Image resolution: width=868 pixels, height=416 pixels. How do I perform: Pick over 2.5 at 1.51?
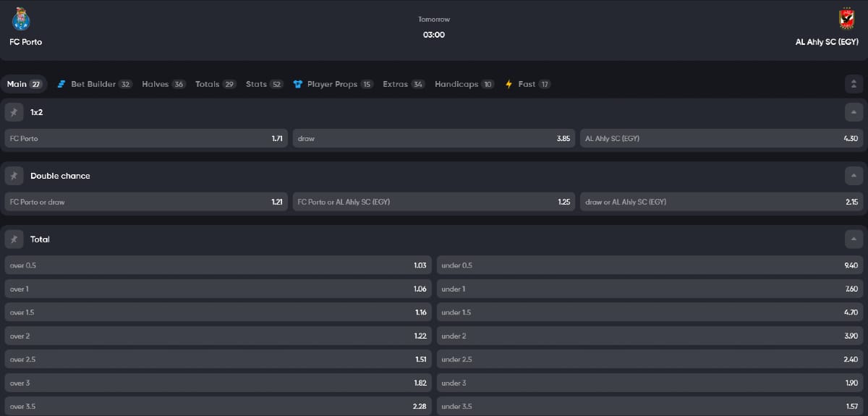(218, 360)
